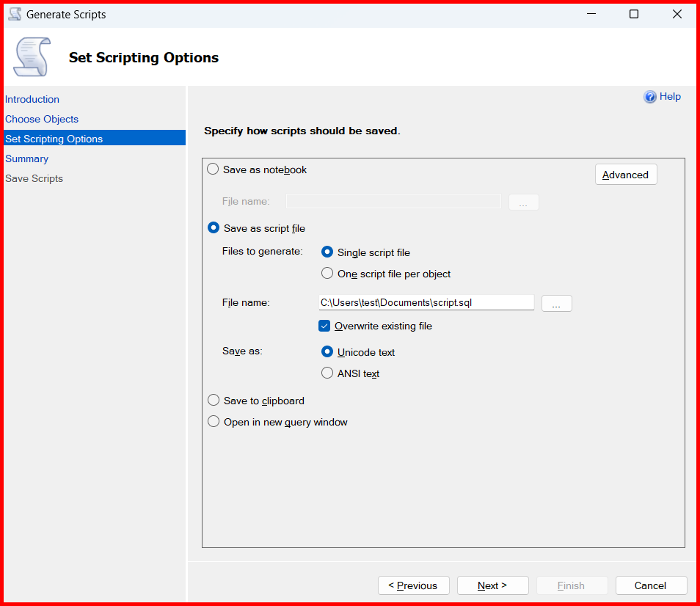Viewport: 700px width, 606px height.
Task: Click the Help question mark icon
Action: (x=649, y=97)
